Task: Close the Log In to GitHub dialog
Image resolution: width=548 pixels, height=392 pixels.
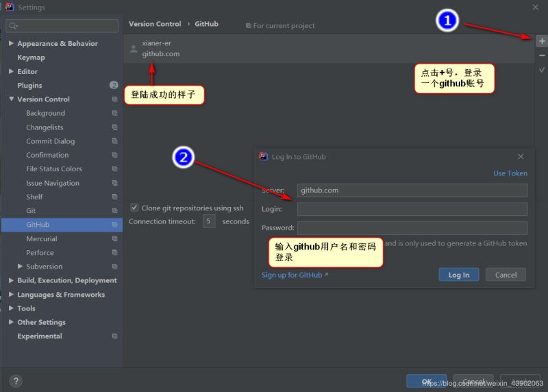Action: coord(521,157)
